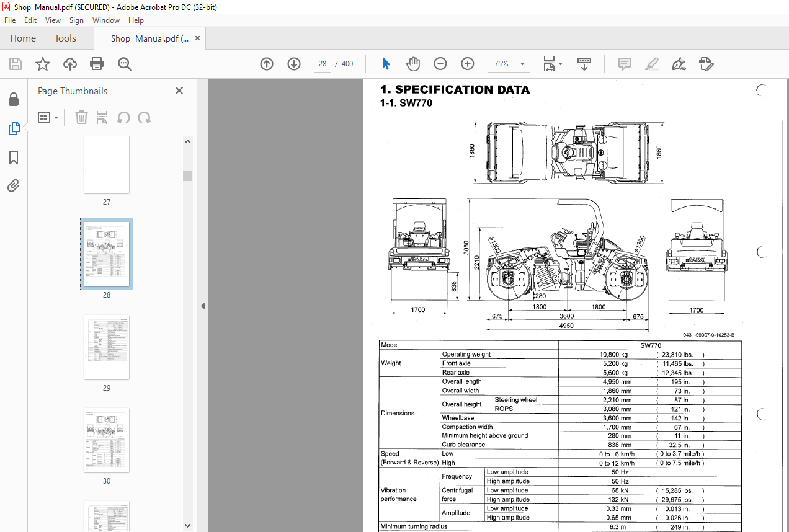
Task: Click the insert page break icon
Action: pos(102,117)
